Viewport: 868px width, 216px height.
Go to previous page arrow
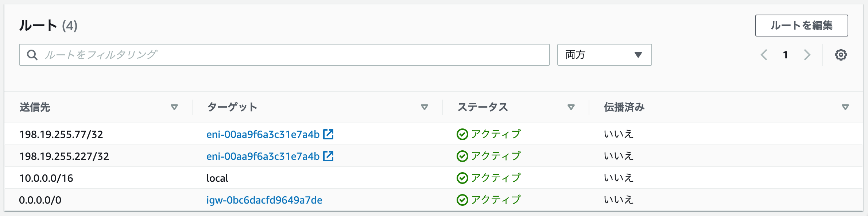pyautogui.click(x=764, y=55)
